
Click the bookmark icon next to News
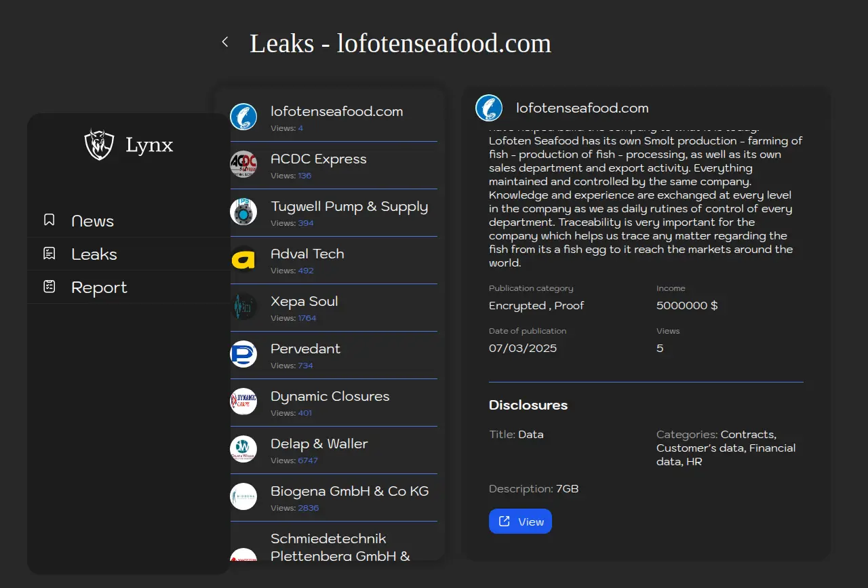coord(49,220)
